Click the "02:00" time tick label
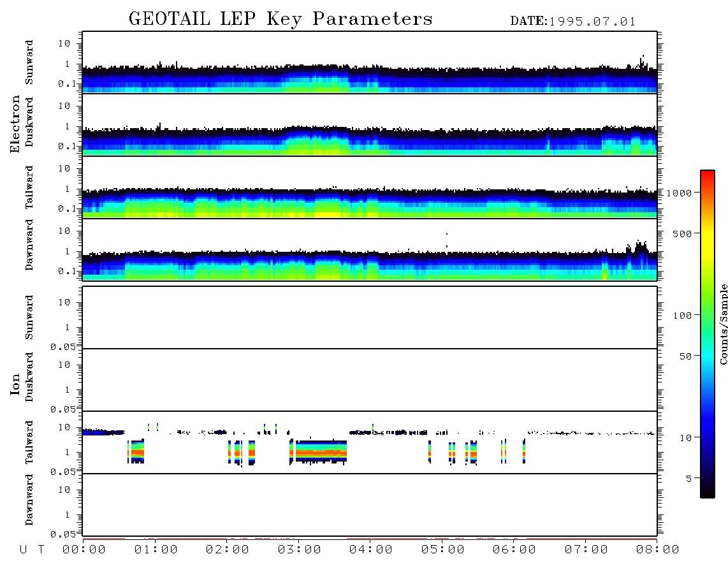 [x=228, y=550]
